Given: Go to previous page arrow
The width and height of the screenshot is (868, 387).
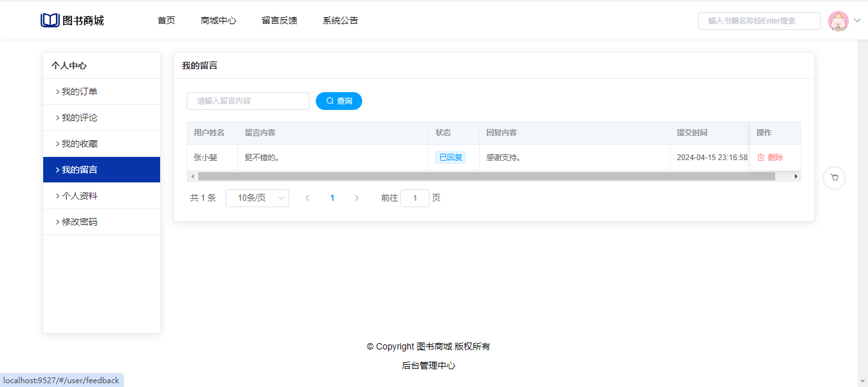Looking at the screenshot, I should point(308,198).
